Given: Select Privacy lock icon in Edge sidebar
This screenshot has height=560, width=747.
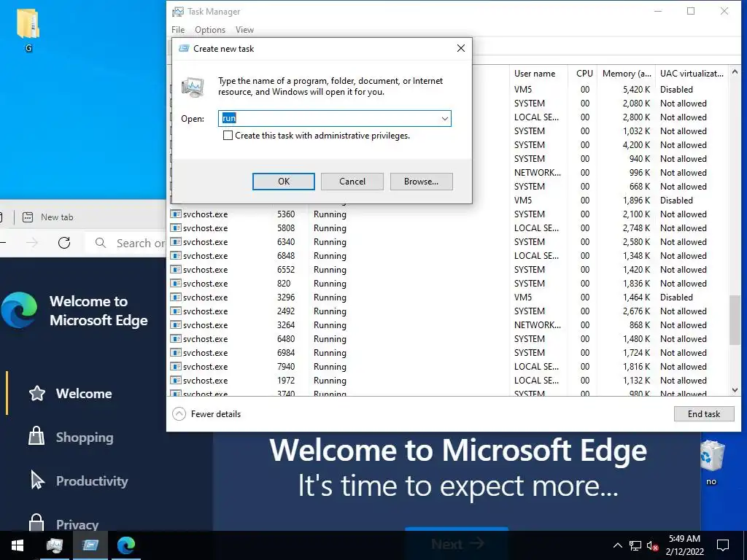Looking at the screenshot, I should (x=36, y=522).
